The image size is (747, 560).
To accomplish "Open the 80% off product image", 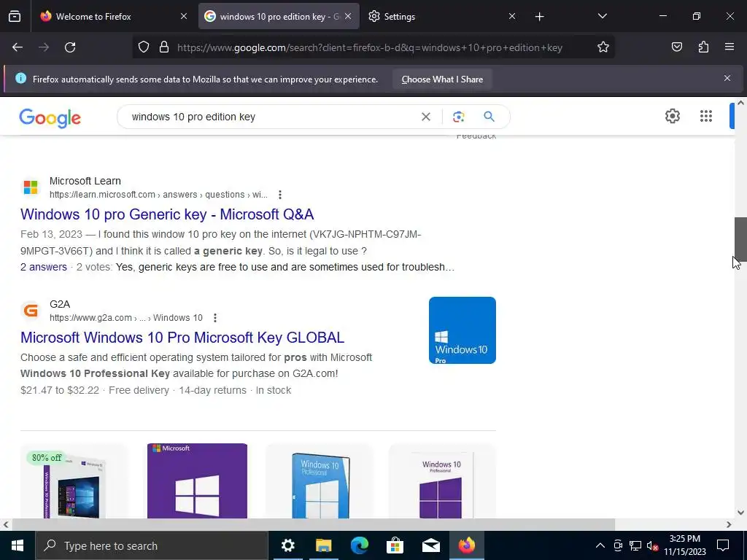I will pyautogui.click(x=74, y=481).
